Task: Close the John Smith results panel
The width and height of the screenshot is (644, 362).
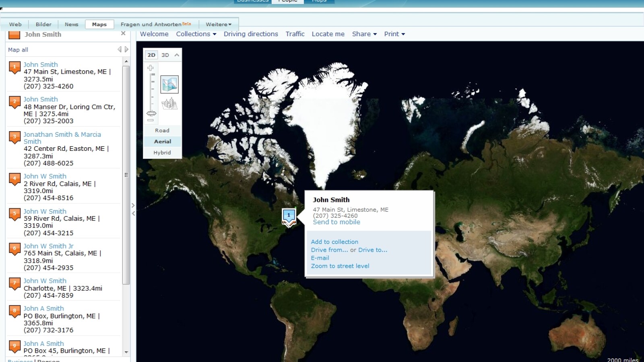Action: 123,34
